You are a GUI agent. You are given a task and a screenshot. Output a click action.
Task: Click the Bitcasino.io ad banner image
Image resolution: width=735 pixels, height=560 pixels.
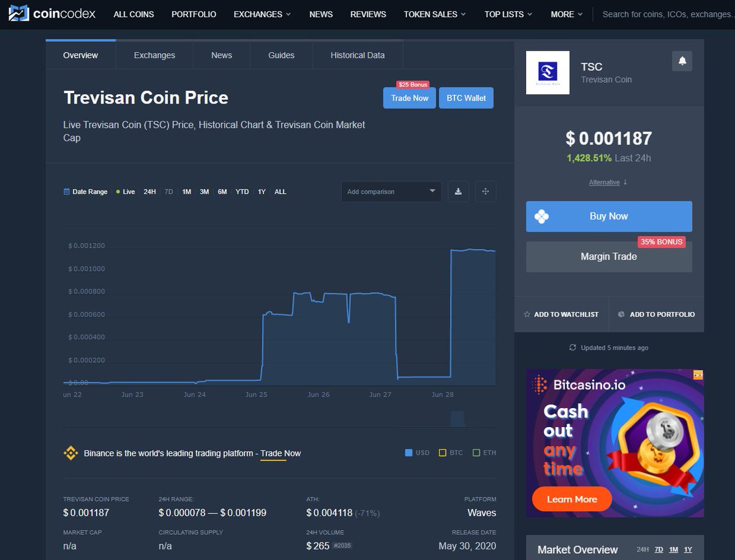(x=615, y=443)
